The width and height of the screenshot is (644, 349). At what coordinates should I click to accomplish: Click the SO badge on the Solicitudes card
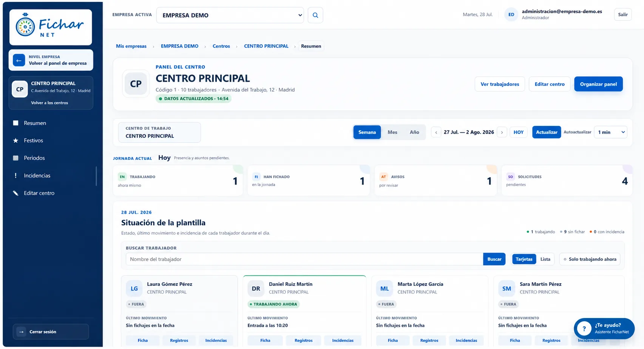pos(511,177)
